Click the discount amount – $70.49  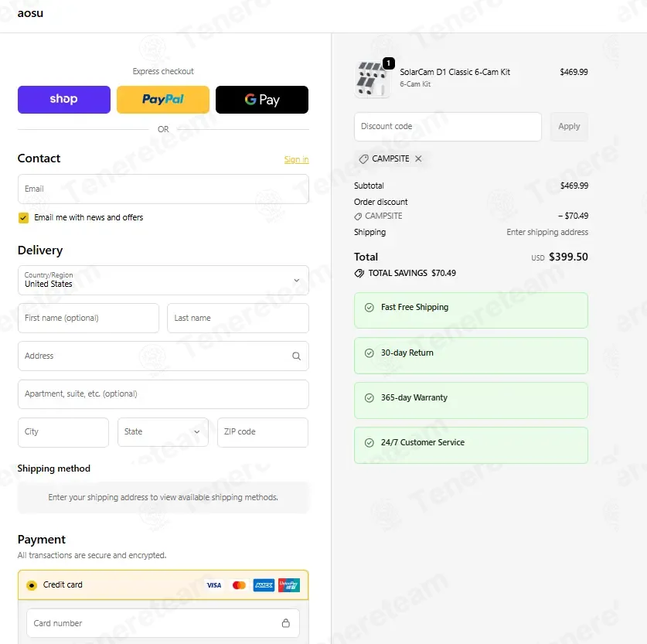click(573, 216)
